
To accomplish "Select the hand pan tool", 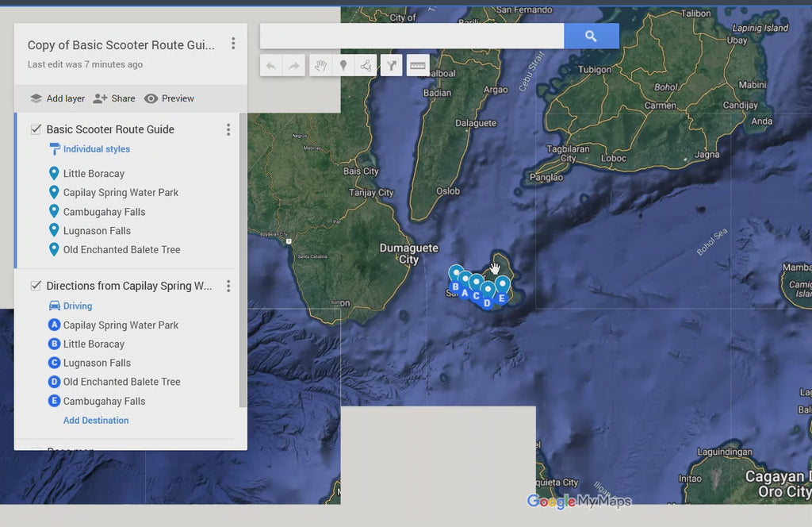I will [320, 66].
